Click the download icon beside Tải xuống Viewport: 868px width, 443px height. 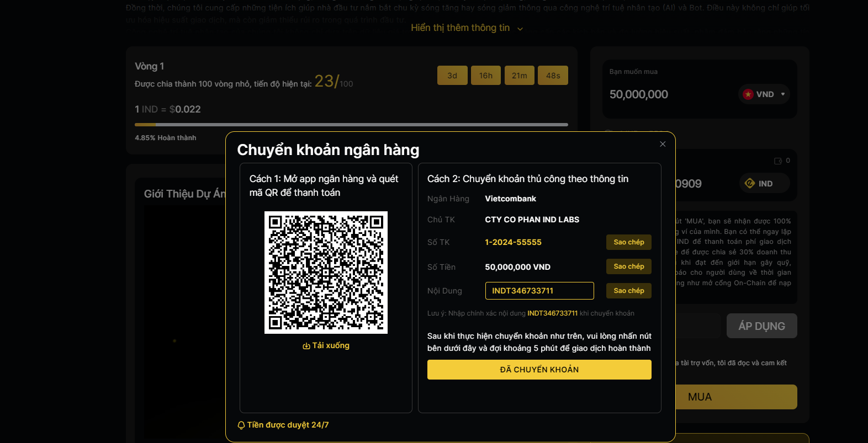point(306,346)
